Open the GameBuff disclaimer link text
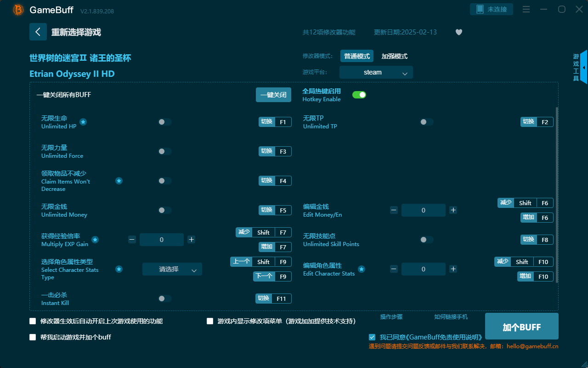This screenshot has width=588, height=368. pyautogui.click(x=443, y=337)
